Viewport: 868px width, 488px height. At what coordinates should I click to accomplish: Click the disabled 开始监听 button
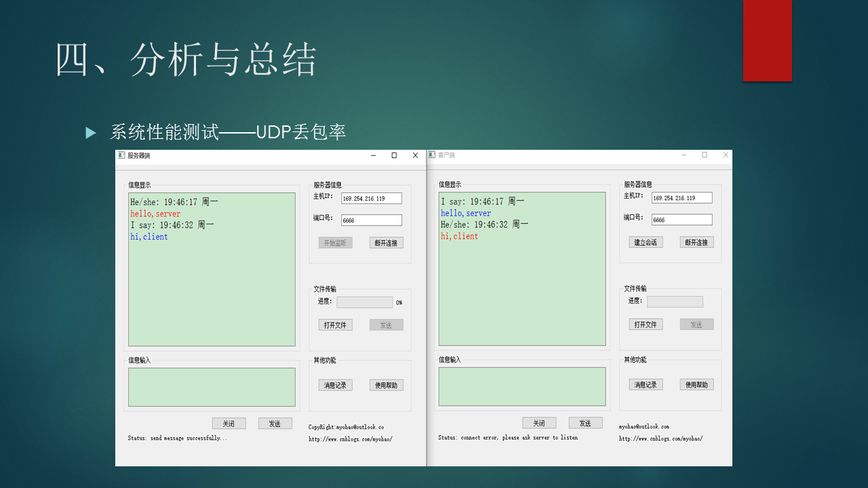point(336,243)
